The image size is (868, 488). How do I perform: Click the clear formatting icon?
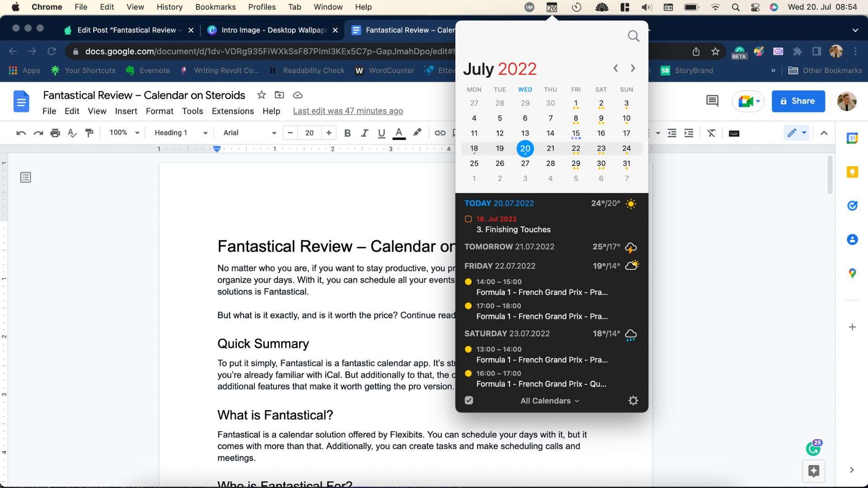point(712,133)
